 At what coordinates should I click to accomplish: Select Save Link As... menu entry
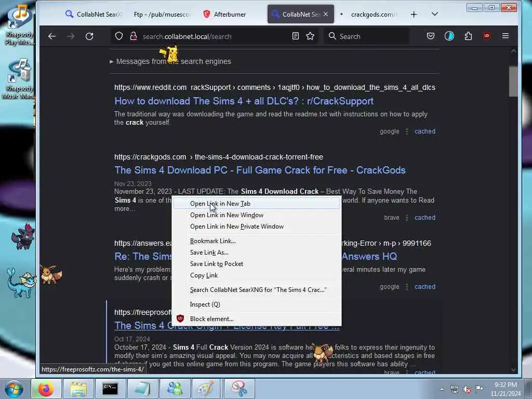point(257,252)
